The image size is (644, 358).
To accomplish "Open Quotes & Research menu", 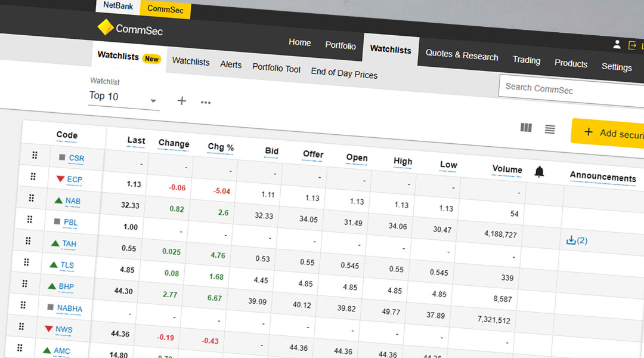I will point(462,55).
